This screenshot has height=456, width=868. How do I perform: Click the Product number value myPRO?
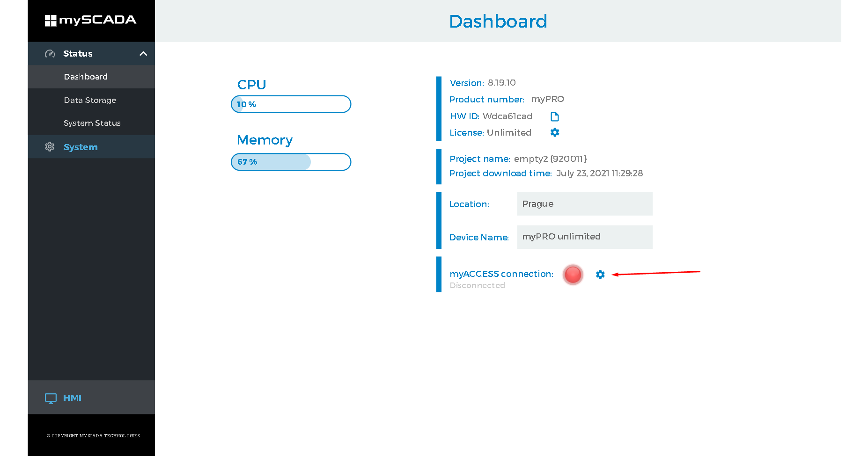click(x=548, y=99)
